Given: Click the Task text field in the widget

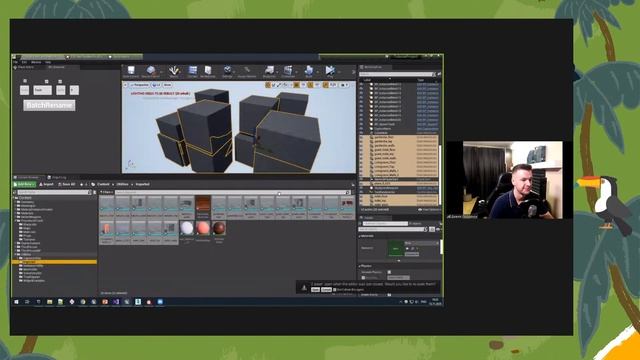Looking at the screenshot, I should coord(42,90).
